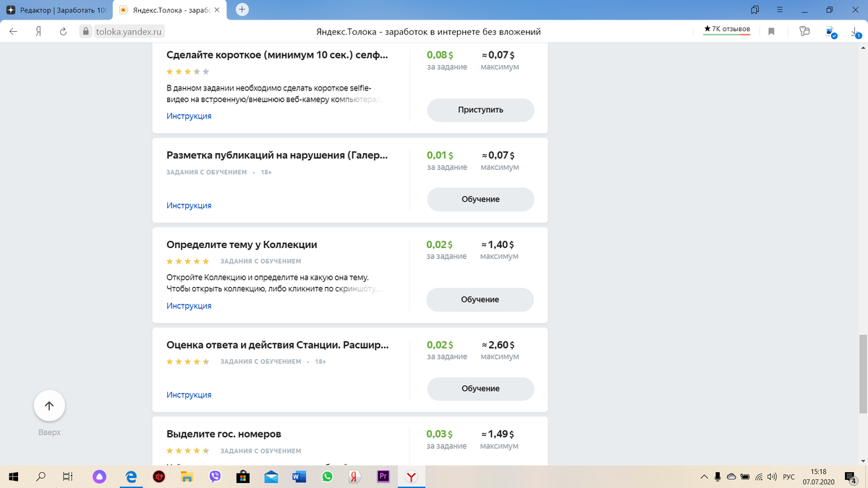The height and width of the screenshot is (488, 868).
Task: Open File Explorer from the taskbar
Action: [187, 476]
